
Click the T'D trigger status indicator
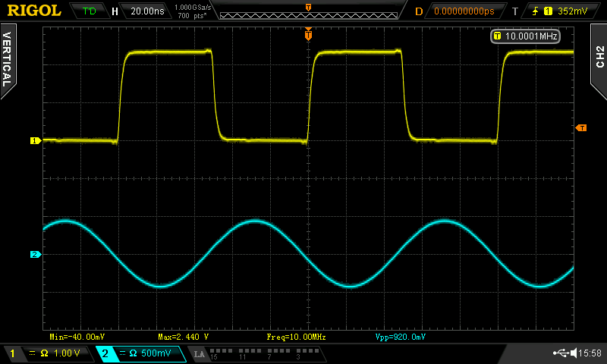[x=89, y=11]
